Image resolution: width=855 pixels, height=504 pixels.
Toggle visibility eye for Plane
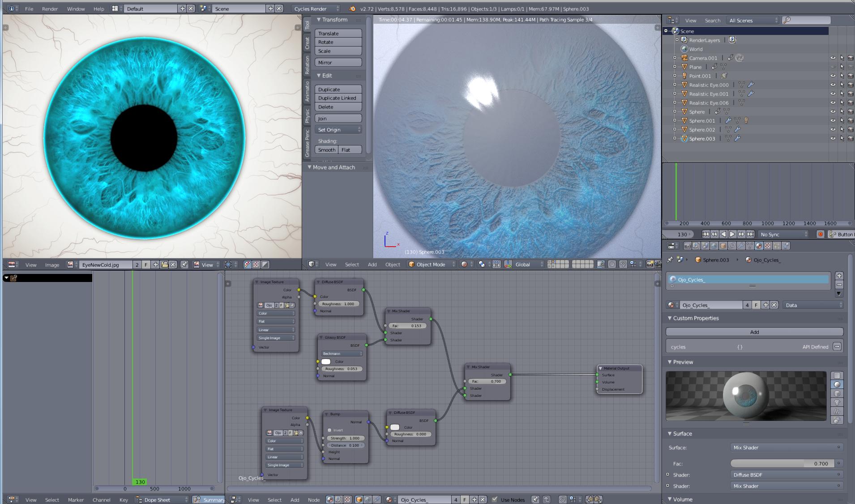point(833,67)
